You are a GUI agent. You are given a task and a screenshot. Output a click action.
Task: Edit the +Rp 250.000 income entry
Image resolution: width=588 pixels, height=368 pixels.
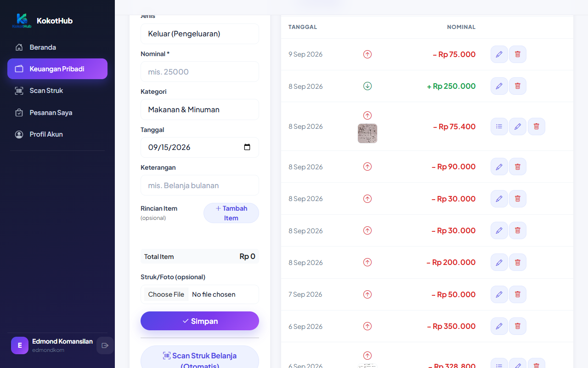pos(499,86)
